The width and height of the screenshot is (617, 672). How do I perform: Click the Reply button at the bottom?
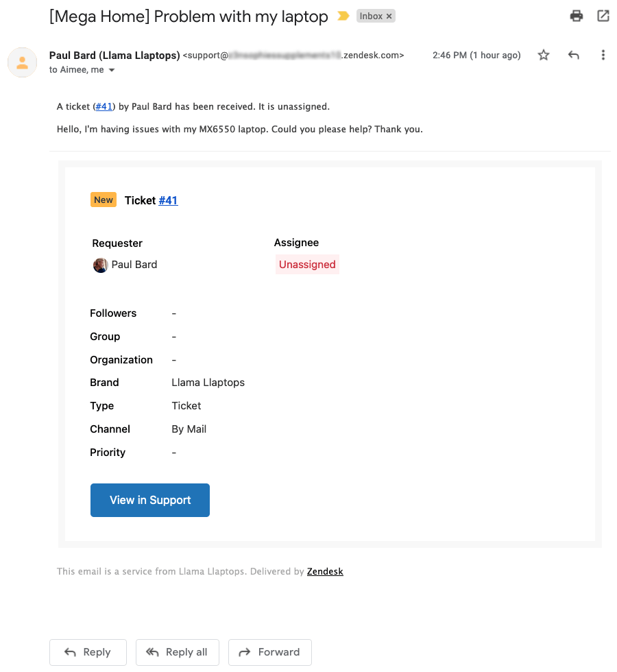pos(88,652)
